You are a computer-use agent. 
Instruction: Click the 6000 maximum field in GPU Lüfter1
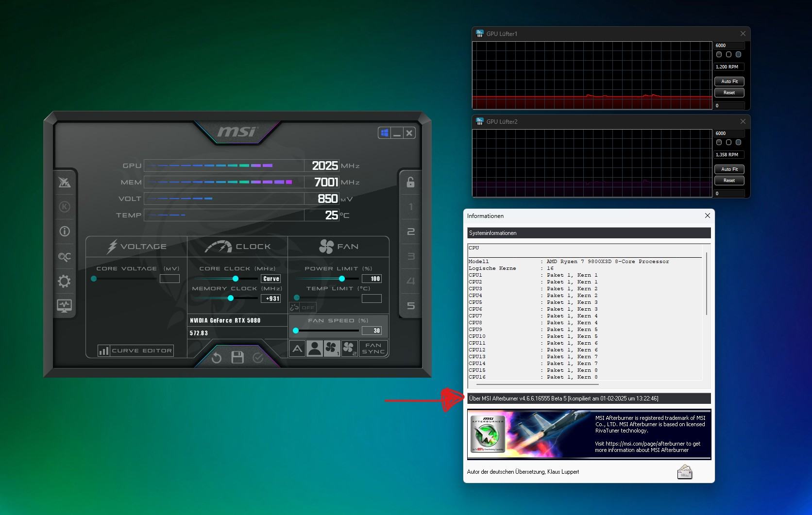click(729, 46)
